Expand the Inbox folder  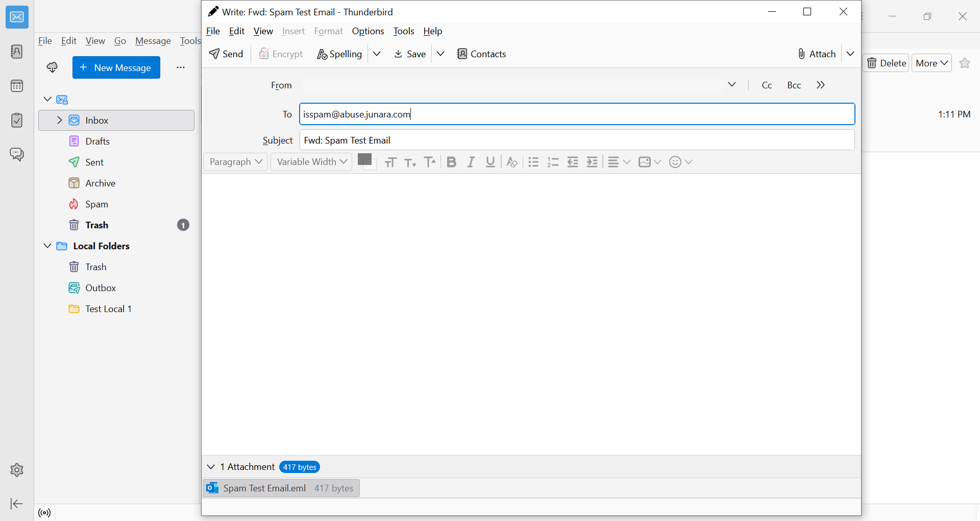[59, 120]
